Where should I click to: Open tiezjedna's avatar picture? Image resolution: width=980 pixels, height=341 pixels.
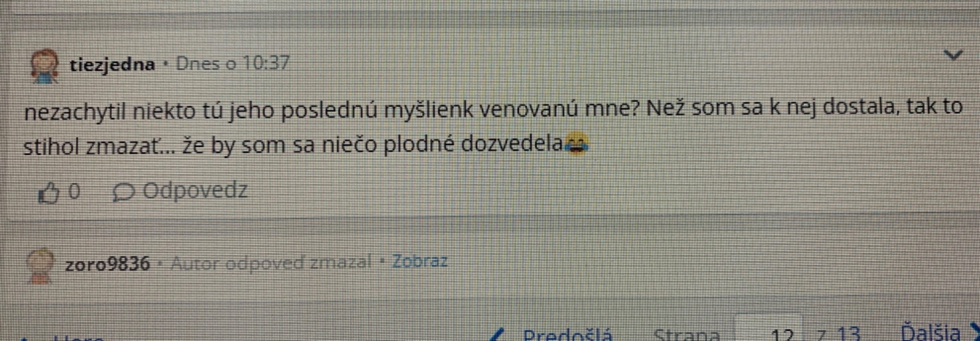click(x=44, y=66)
